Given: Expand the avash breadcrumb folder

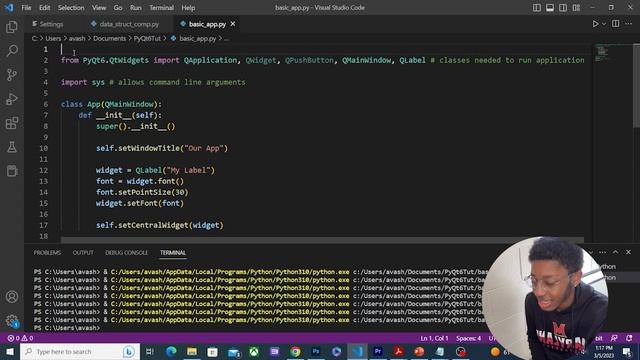Looking at the screenshot, I should 77,38.
